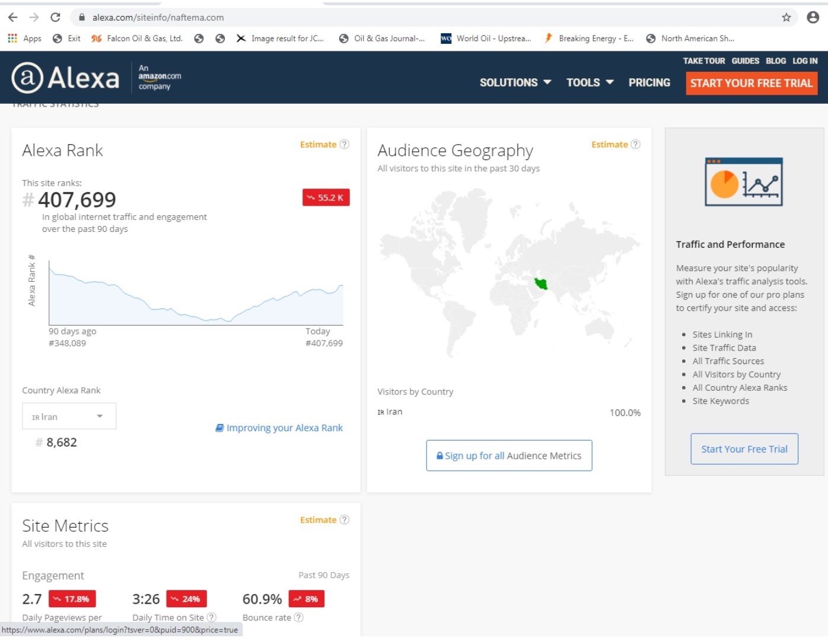Click the Start Your Free Trial orange button
The height and width of the screenshot is (644, 828).
(x=751, y=83)
